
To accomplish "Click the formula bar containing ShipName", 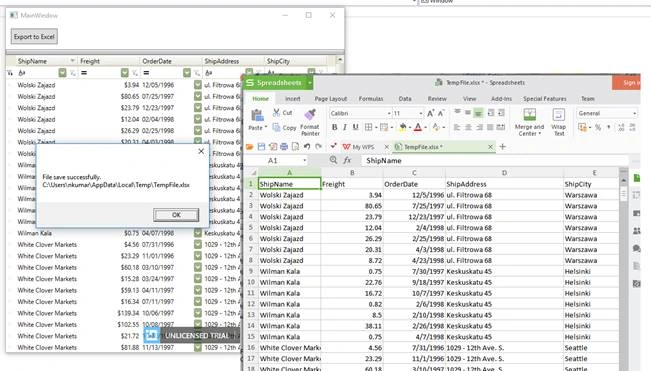I will [494, 161].
